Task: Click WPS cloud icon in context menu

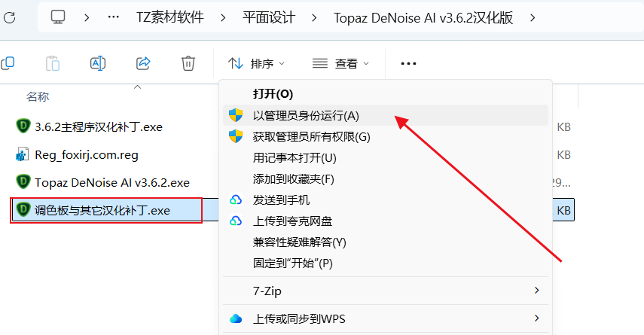Action: (x=236, y=318)
